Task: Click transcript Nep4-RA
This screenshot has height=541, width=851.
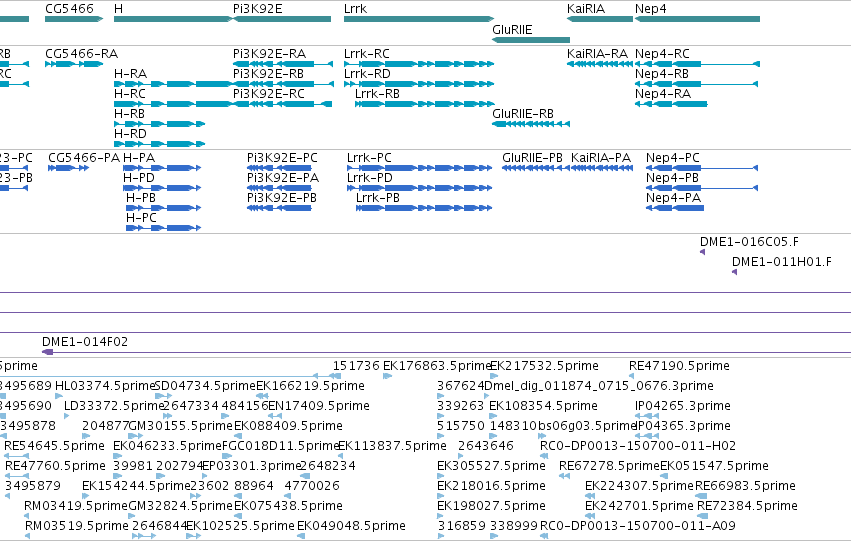Action: (x=671, y=104)
